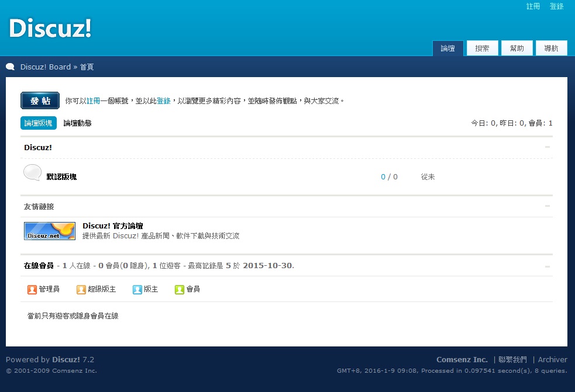This screenshot has height=392, width=575.
Task: Click the 2015-10-30 record date
Action: (268, 266)
